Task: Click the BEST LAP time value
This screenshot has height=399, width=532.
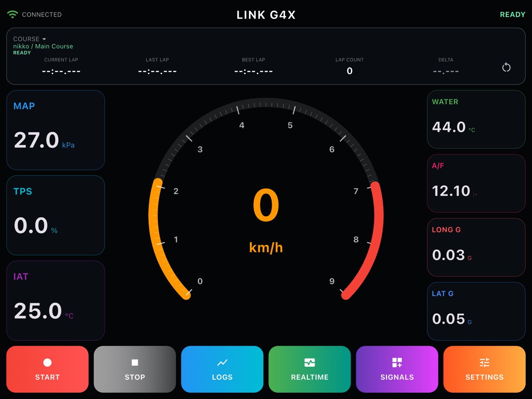Action: click(x=253, y=71)
